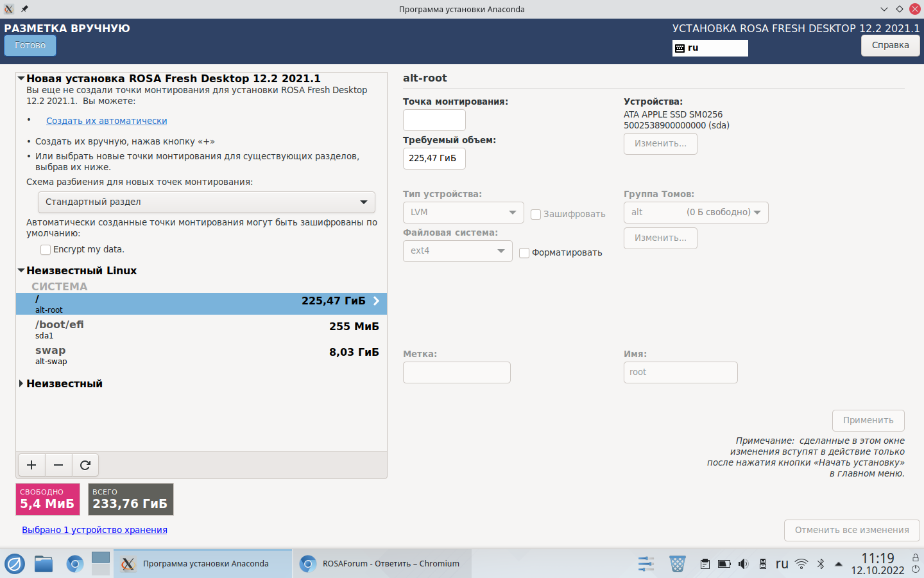Open the ROSA application launcher menu
Viewport: 924px width, 578px height.
pyautogui.click(x=14, y=564)
